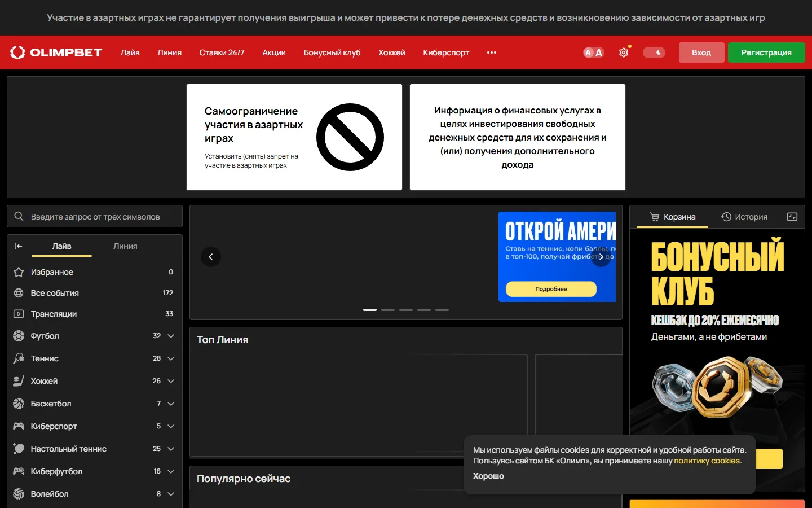Click the Киберспорт gamepad icon

(x=19, y=426)
